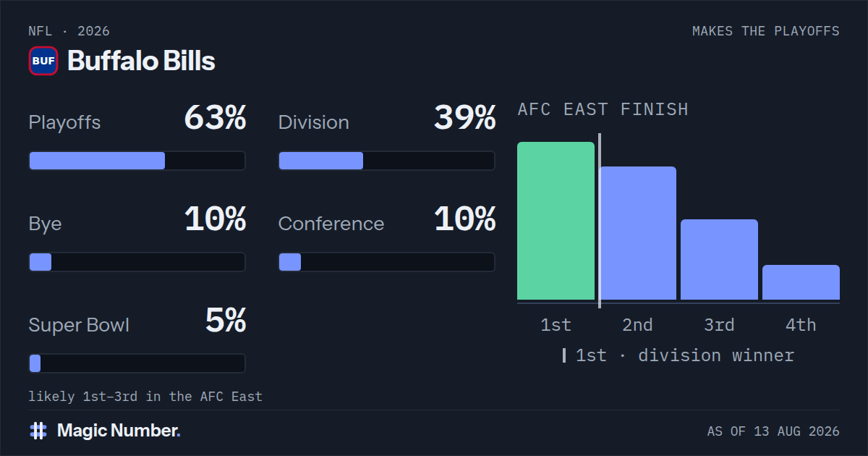Click the Magic Number hash logo icon

(38, 431)
